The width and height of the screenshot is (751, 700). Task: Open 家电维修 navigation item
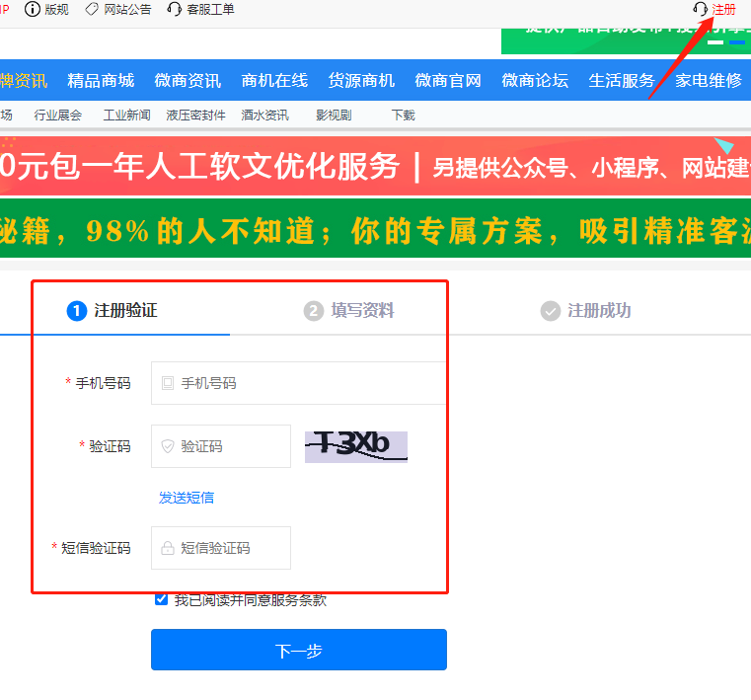pos(709,81)
